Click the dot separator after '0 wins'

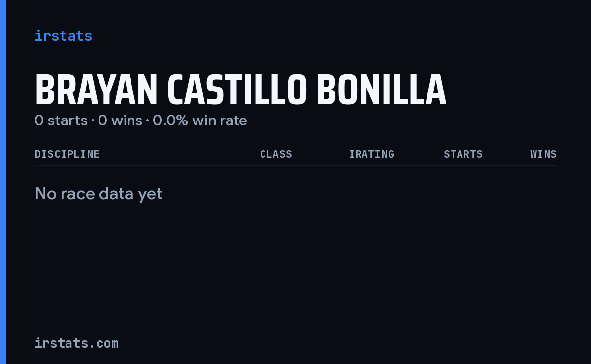pos(147,121)
